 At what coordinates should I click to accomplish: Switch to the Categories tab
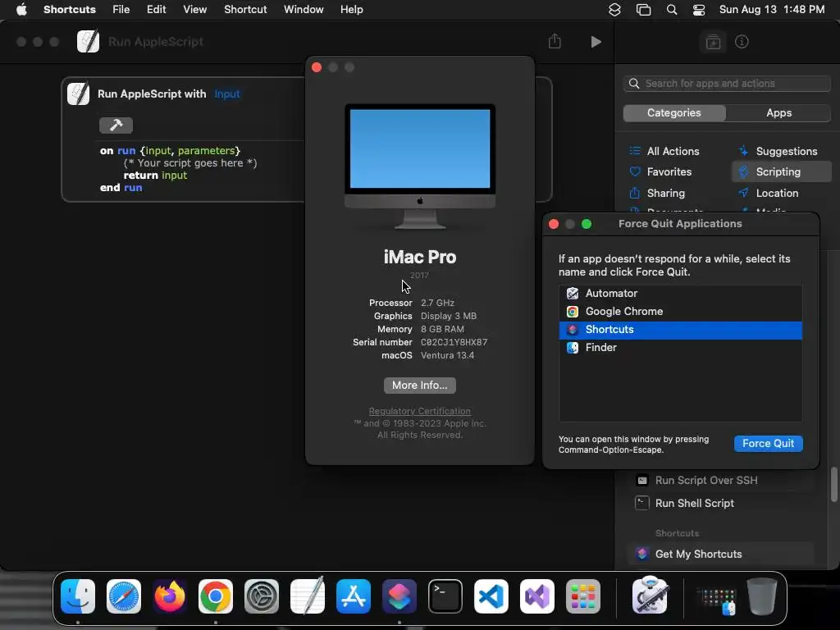pos(674,113)
